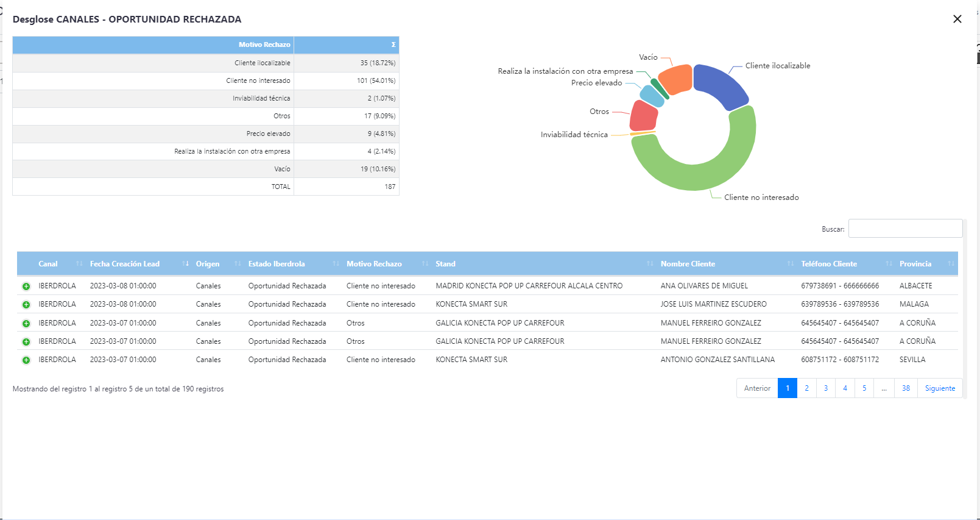Go to page 2 of results
Screen dimensions: 980x520
tap(806, 388)
